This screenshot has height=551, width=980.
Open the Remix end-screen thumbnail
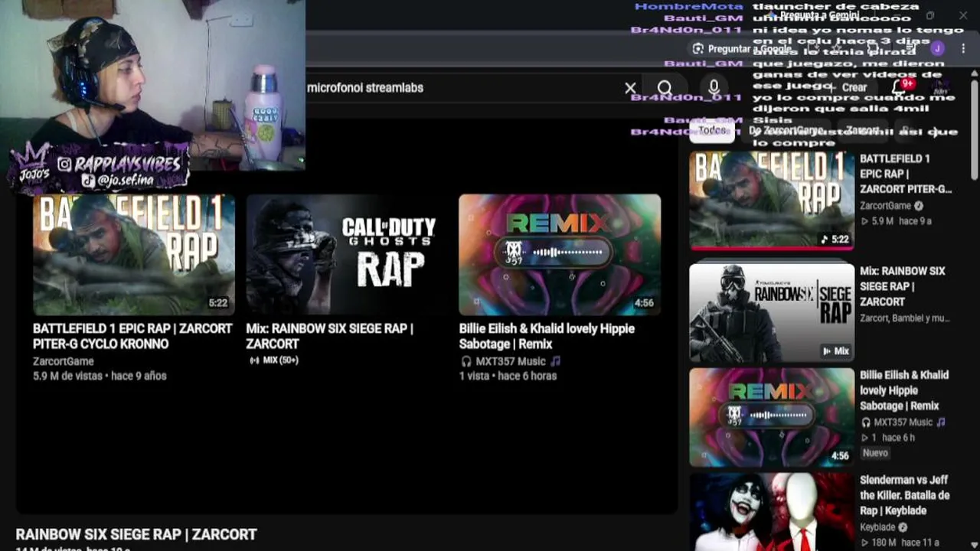click(x=560, y=254)
